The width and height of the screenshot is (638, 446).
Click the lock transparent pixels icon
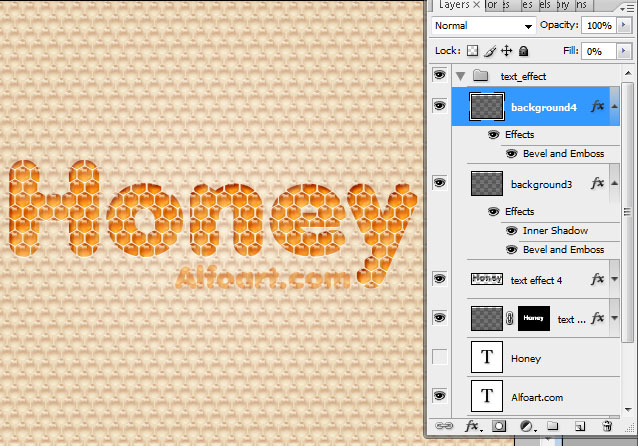click(x=473, y=50)
